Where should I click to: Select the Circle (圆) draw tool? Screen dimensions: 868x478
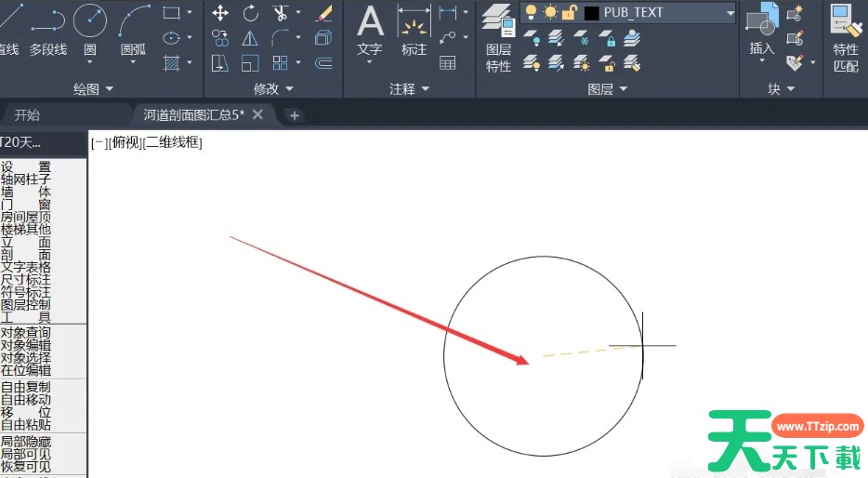[89, 31]
